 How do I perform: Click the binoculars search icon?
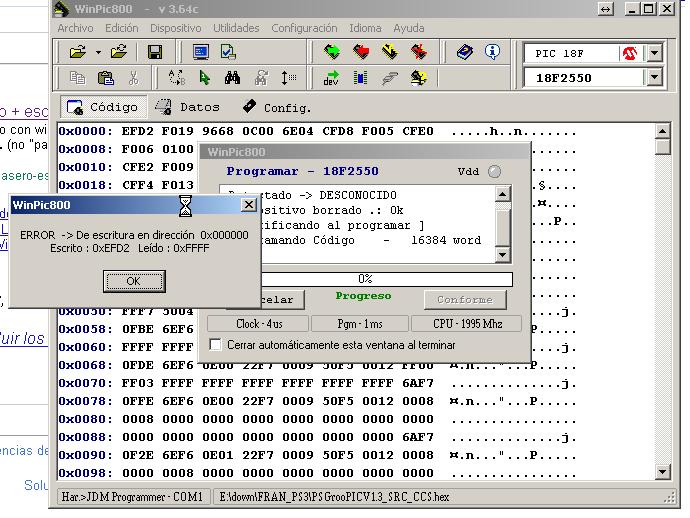232,77
